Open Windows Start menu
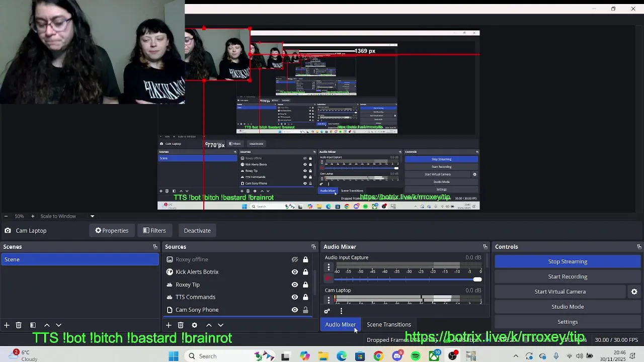This screenshot has height=362, width=644. (x=174, y=356)
